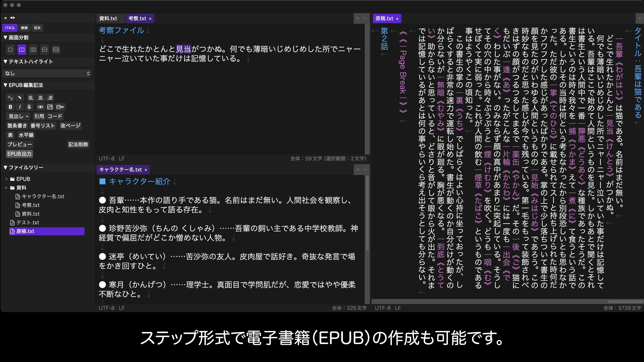Open テスト.txt in the file tree
This screenshot has height=362, width=644.
[24, 223]
